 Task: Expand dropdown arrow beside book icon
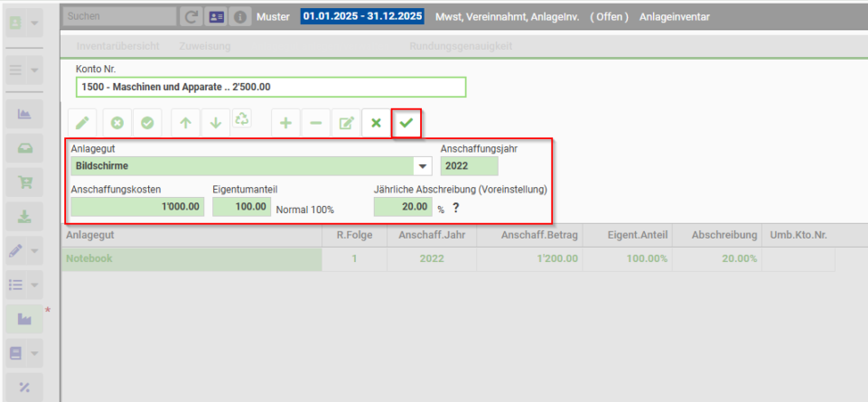pyautogui.click(x=34, y=353)
